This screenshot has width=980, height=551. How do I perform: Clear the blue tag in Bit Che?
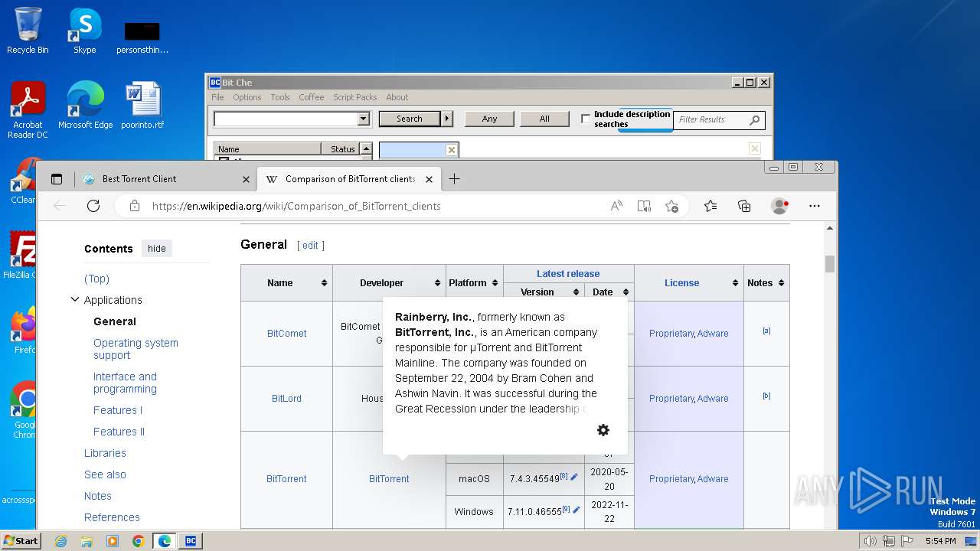tap(451, 150)
